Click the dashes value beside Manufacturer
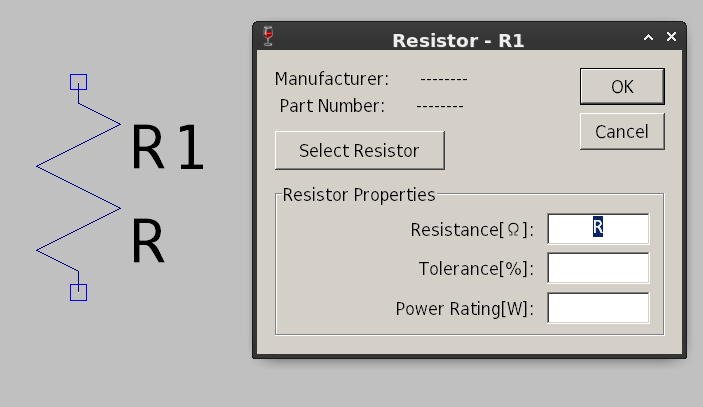The height and width of the screenshot is (407, 703). 444,79
